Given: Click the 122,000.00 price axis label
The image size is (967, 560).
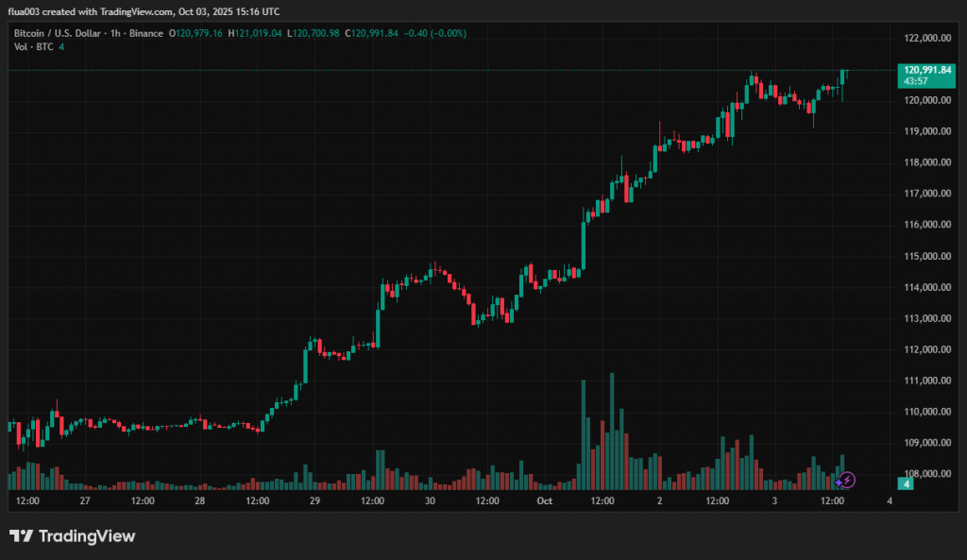Looking at the screenshot, I should coord(926,38).
